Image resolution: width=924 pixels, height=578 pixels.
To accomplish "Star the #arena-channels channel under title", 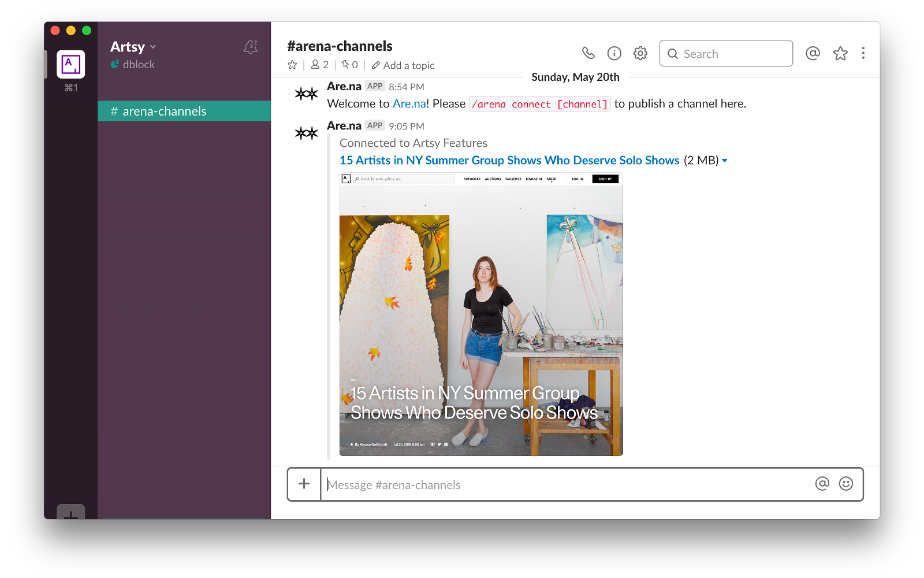I will tap(293, 65).
